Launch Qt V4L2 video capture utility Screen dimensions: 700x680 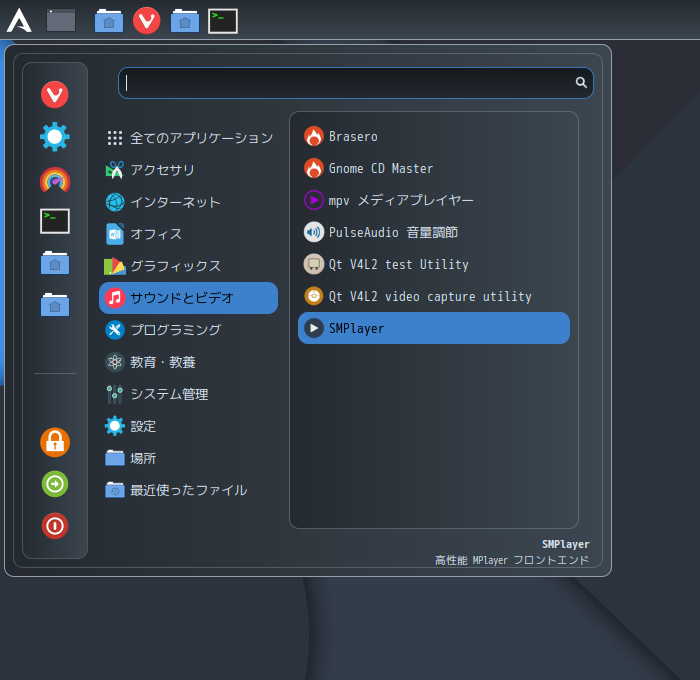point(434,296)
